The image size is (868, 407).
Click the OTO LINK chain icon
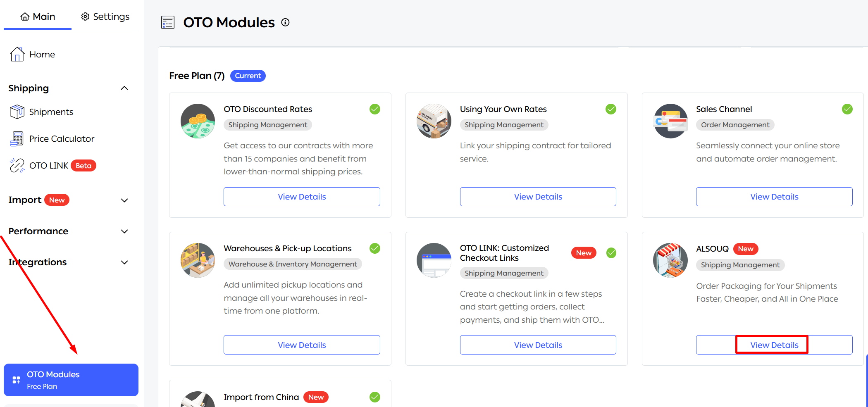[x=17, y=166]
